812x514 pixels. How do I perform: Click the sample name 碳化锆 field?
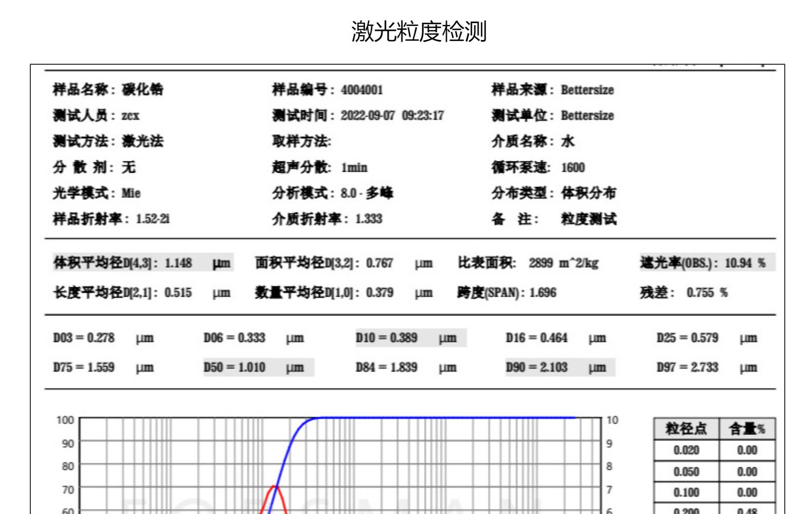pyautogui.click(x=142, y=90)
